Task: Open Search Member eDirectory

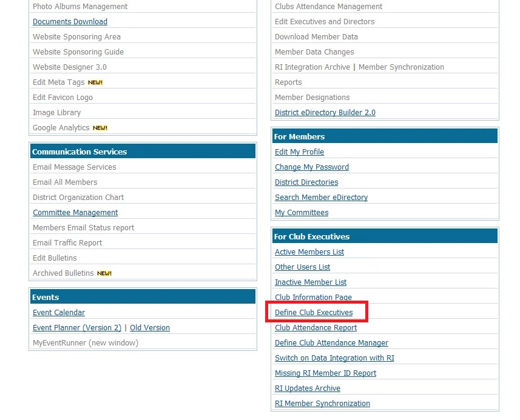Action: click(321, 198)
